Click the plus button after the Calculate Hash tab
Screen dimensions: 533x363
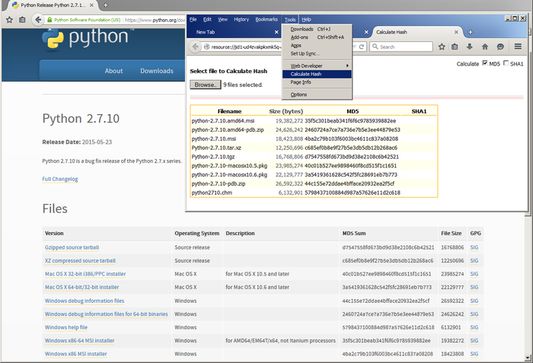(470, 32)
